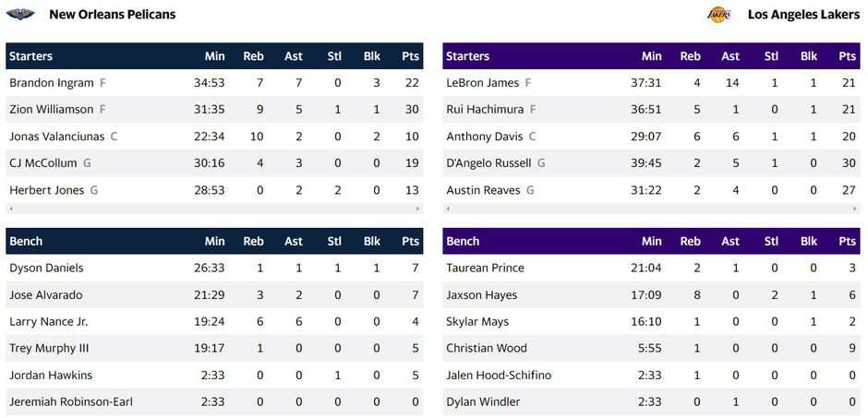Image resolution: width=868 pixels, height=418 pixels.
Task: Click the Los Angeles Lakers logo
Action: pos(718,14)
